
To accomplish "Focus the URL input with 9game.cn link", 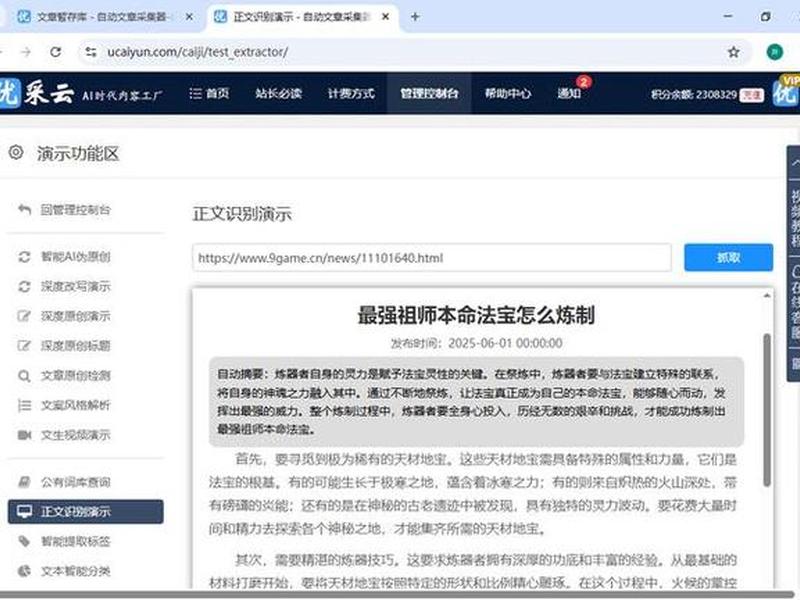I will [432, 258].
